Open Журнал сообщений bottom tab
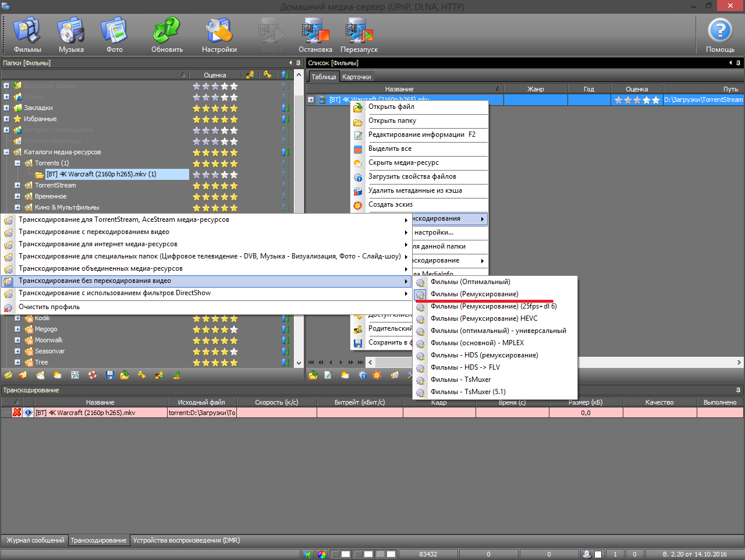The height and width of the screenshot is (560, 745). point(35,540)
